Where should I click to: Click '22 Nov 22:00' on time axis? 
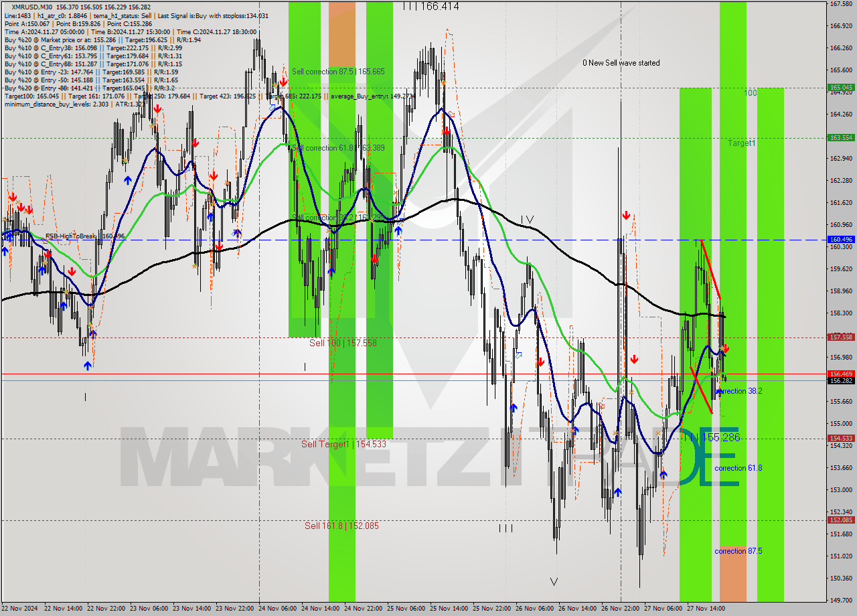[106, 609]
